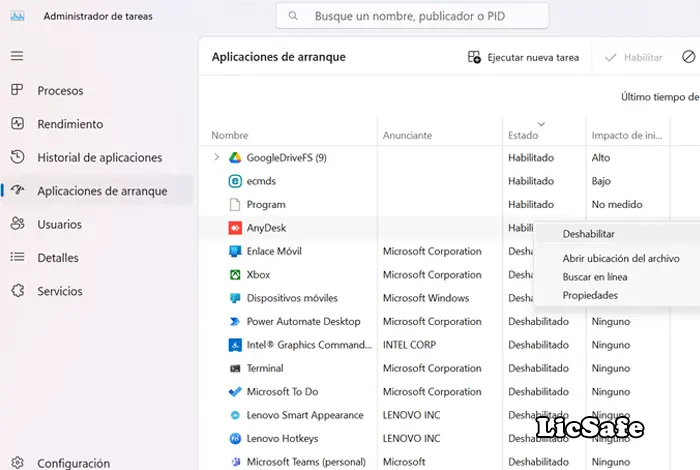This screenshot has height=470, width=700.
Task: Toggle the hamburger navigation menu
Action: tap(17, 56)
